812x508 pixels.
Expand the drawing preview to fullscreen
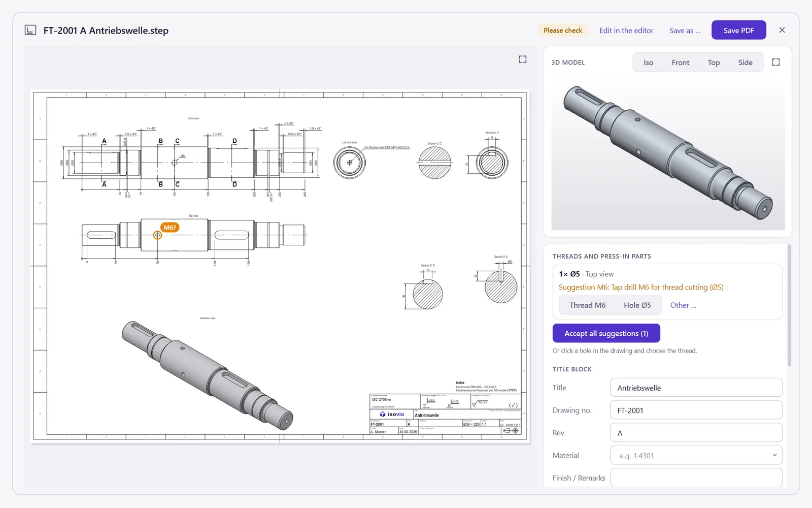pyautogui.click(x=523, y=59)
